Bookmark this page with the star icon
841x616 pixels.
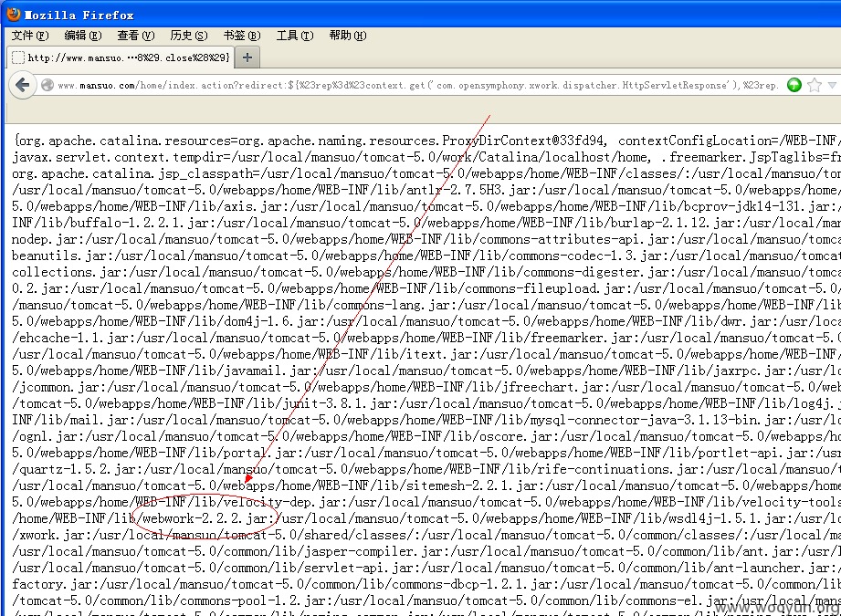815,85
